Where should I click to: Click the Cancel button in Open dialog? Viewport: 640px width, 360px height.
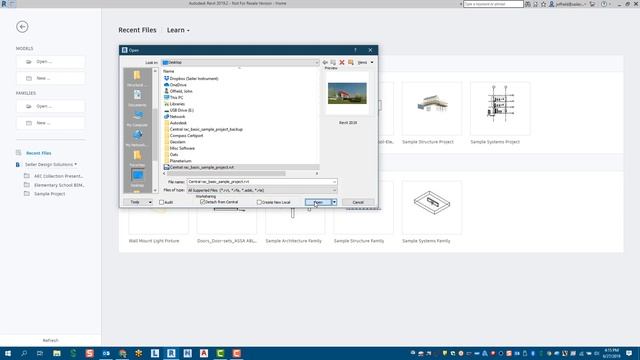[358, 202]
